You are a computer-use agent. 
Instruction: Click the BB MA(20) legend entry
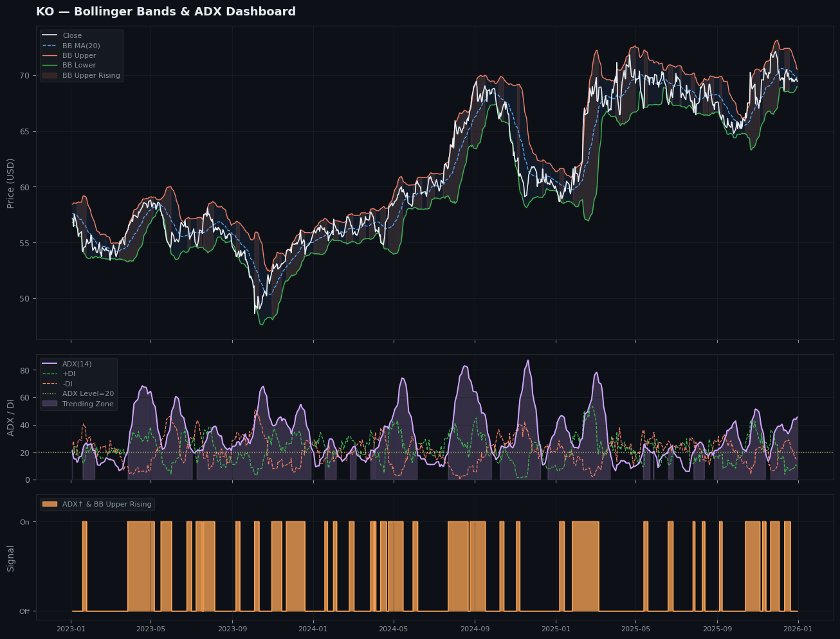point(81,46)
